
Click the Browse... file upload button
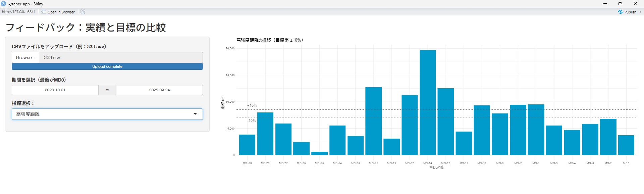26,57
